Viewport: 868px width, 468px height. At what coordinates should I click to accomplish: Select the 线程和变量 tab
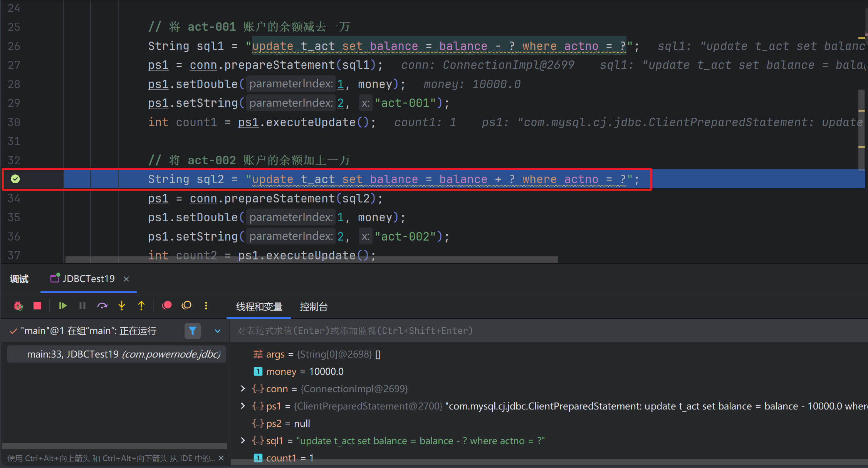[259, 307]
